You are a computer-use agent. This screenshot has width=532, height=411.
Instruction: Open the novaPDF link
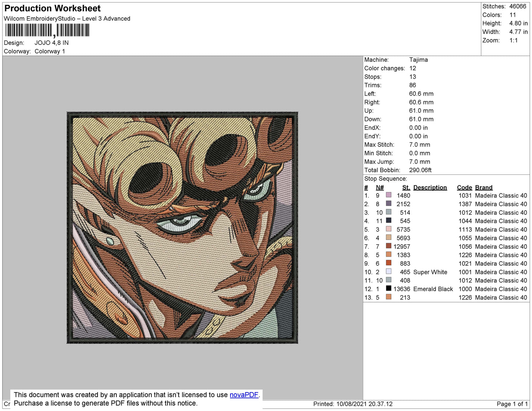[x=244, y=395]
